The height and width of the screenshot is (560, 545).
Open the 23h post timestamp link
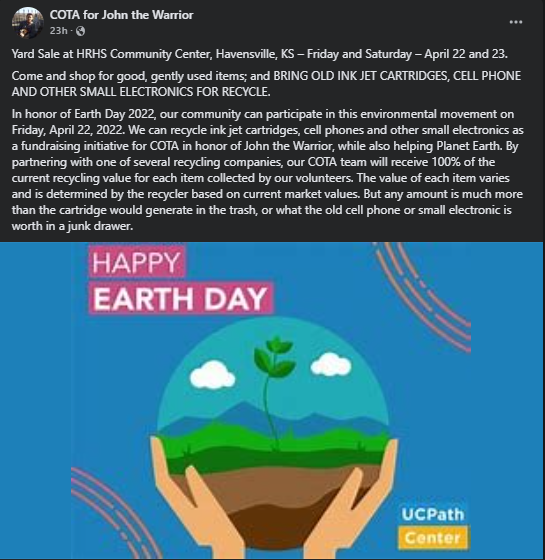(59, 31)
